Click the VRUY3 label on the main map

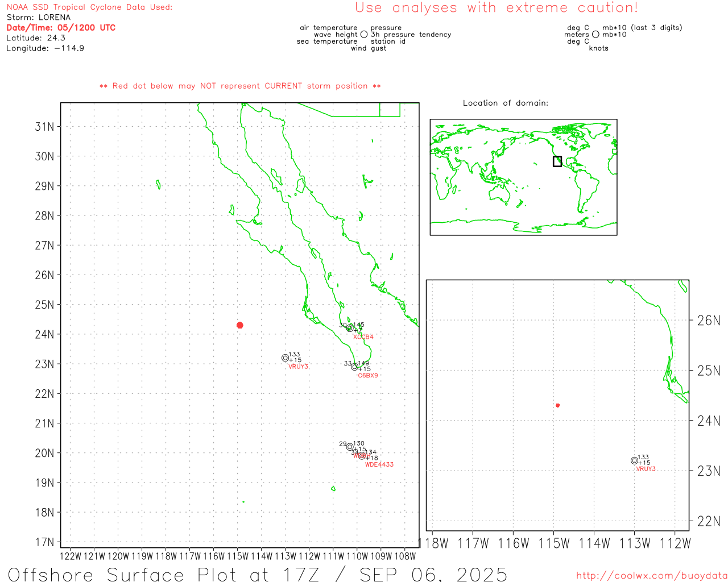[x=299, y=367]
